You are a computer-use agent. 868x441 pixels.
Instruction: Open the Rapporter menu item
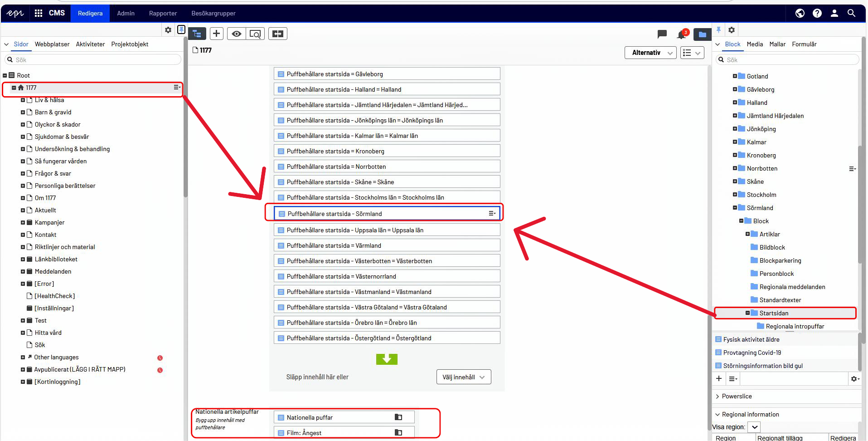[x=163, y=13]
